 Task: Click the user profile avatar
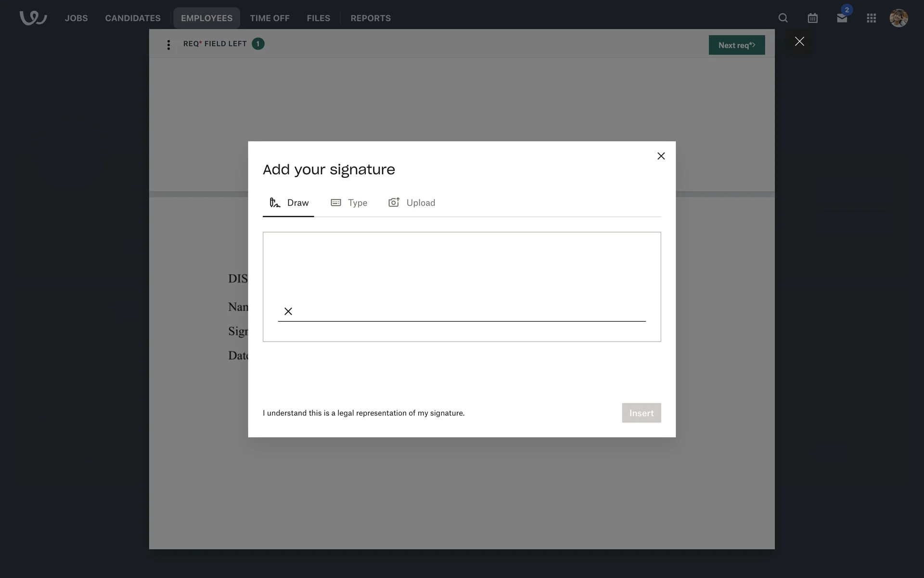tap(898, 18)
